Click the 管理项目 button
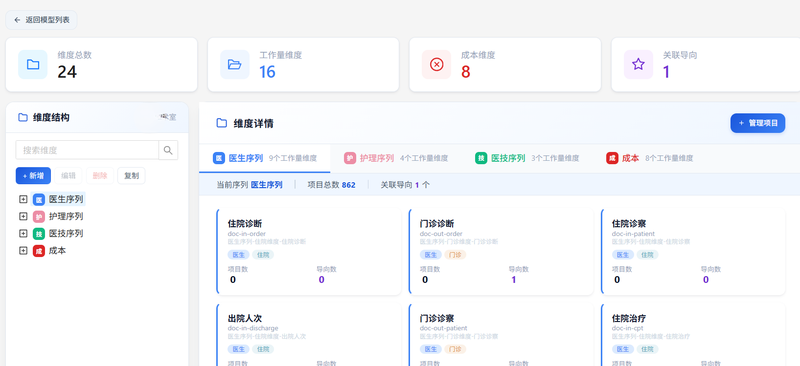The height and width of the screenshot is (366, 800). click(x=758, y=123)
